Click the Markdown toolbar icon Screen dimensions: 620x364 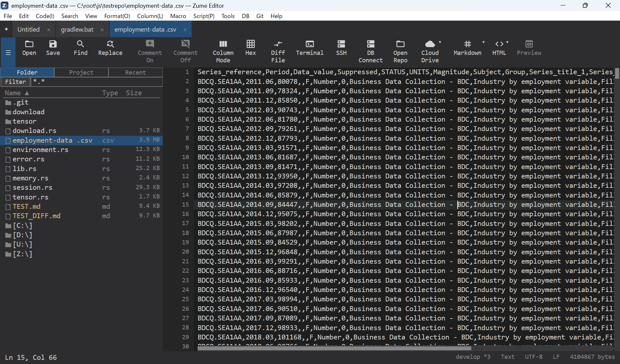pos(467,48)
